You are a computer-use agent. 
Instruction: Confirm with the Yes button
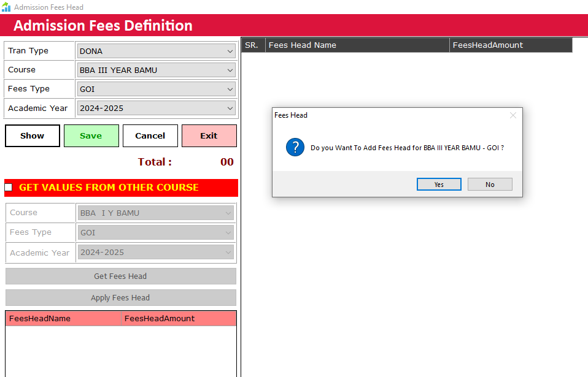[x=439, y=185]
